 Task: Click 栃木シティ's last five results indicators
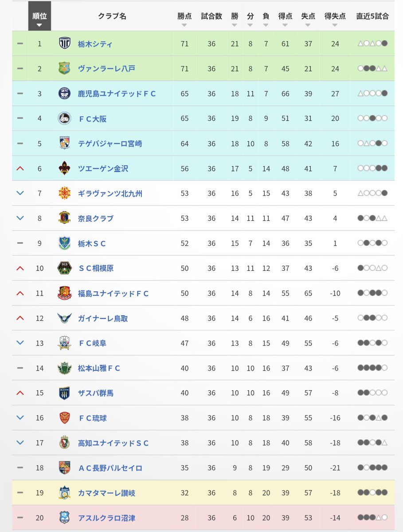(x=372, y=43)
